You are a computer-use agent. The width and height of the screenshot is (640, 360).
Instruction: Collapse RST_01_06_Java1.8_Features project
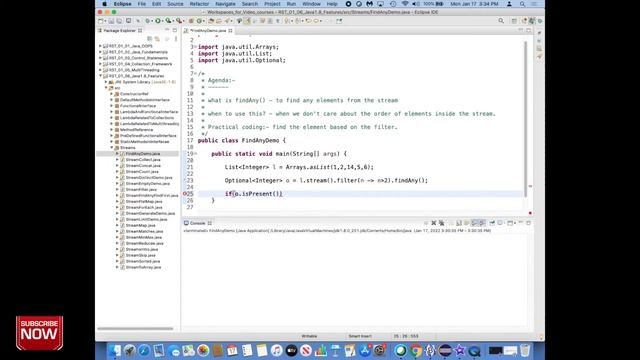tap(100, 76)
